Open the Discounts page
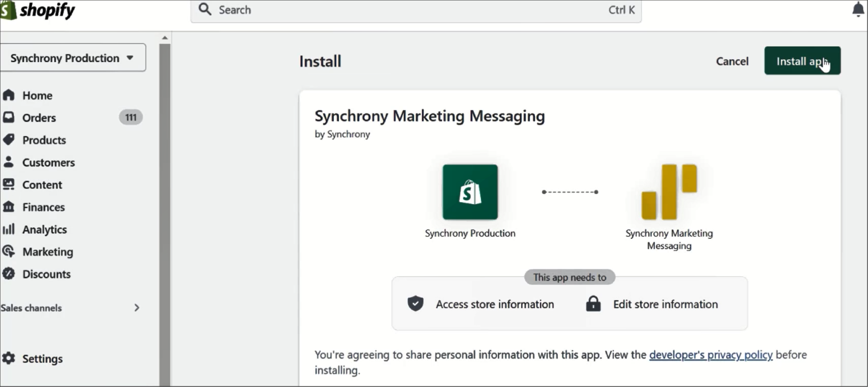This screenshot has height=387, width=868. [x=47, y=274]
